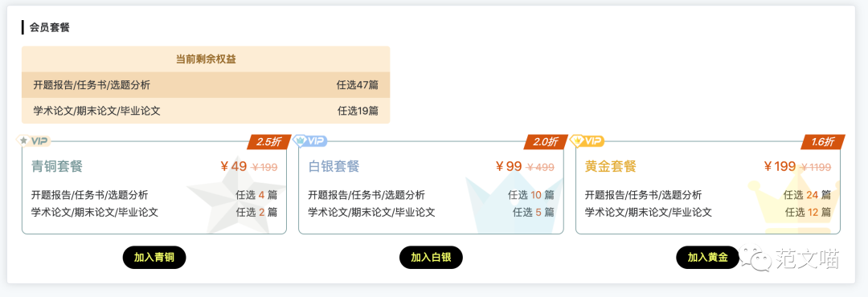Join the bronze plan with 加入青铜

154,258
